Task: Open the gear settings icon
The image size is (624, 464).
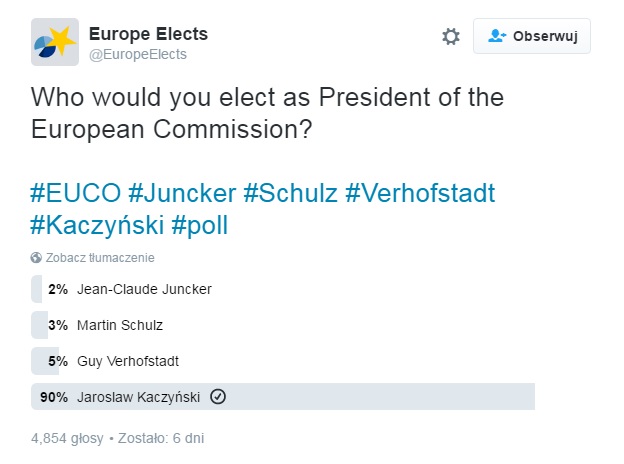Action: (450, 36)
